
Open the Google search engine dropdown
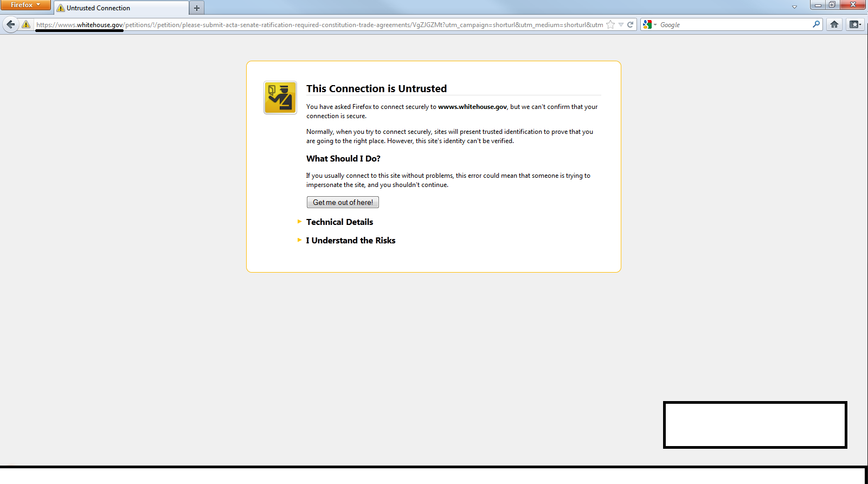pos(649,24)
